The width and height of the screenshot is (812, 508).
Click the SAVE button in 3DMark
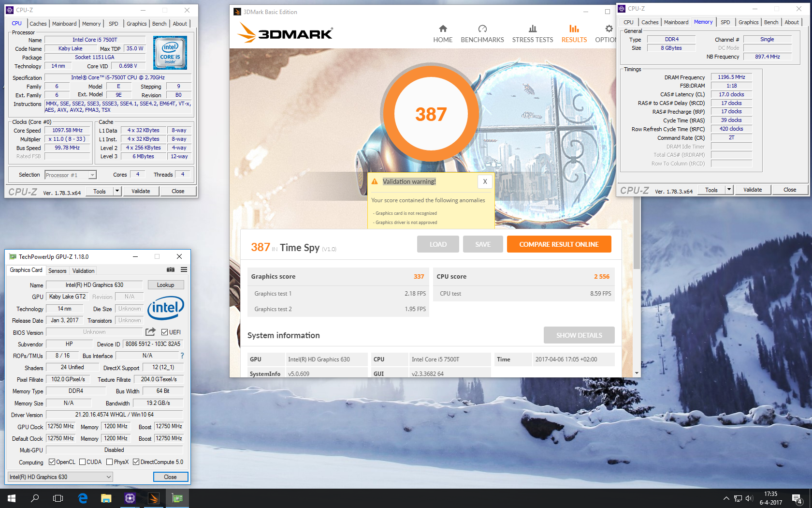482,244
